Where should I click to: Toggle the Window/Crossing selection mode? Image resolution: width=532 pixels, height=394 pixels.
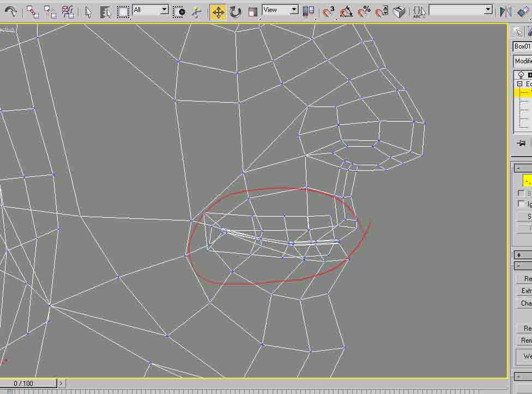179,12
